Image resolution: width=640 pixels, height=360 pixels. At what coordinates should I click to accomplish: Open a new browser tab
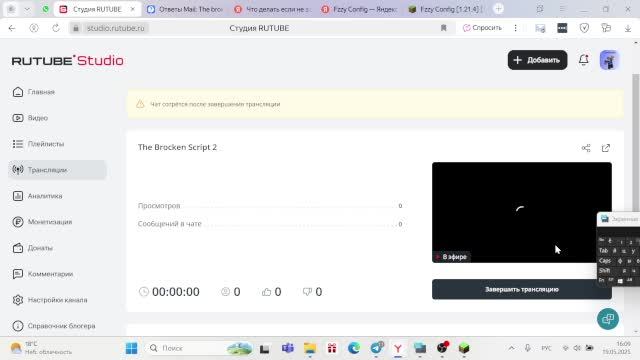coord(498,9)
